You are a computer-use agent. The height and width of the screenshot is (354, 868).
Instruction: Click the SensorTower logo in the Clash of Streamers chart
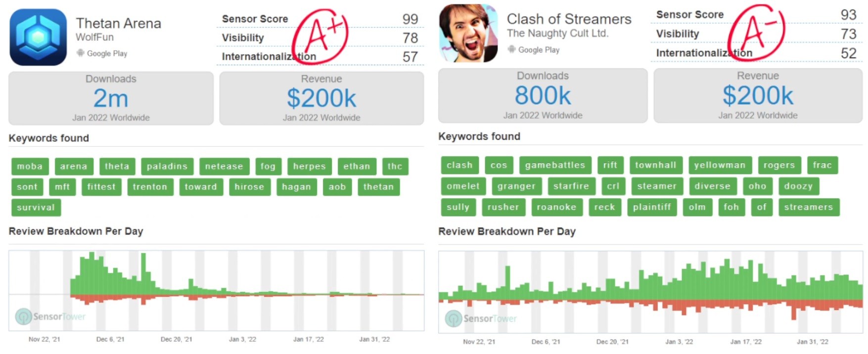click(481, 319)
